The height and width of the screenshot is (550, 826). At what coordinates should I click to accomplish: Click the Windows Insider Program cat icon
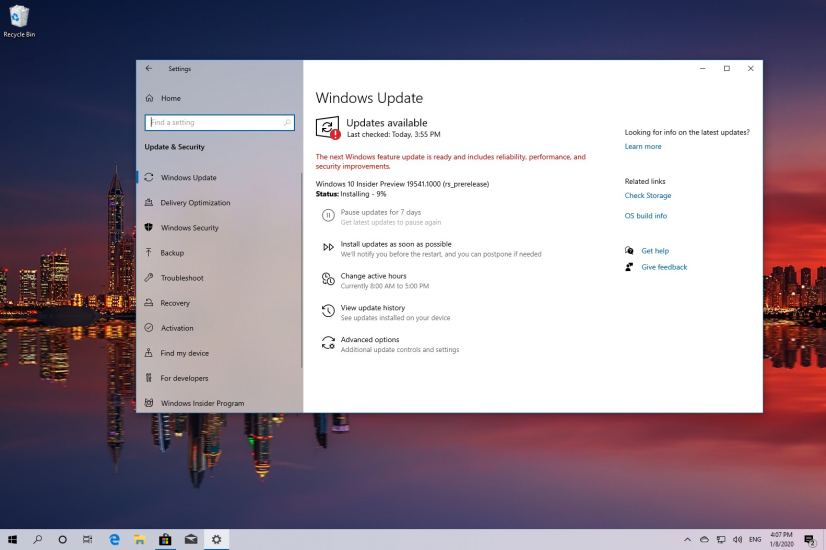(149, 403)
